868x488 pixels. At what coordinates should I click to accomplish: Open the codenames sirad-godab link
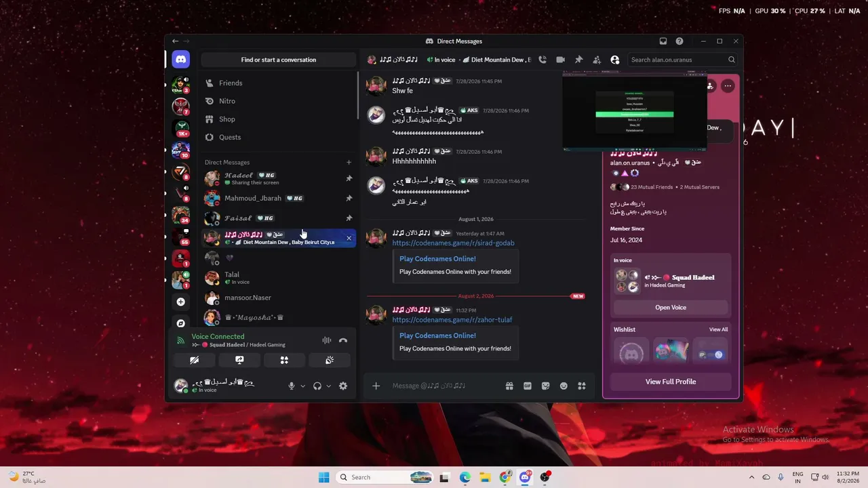(453, 243)
